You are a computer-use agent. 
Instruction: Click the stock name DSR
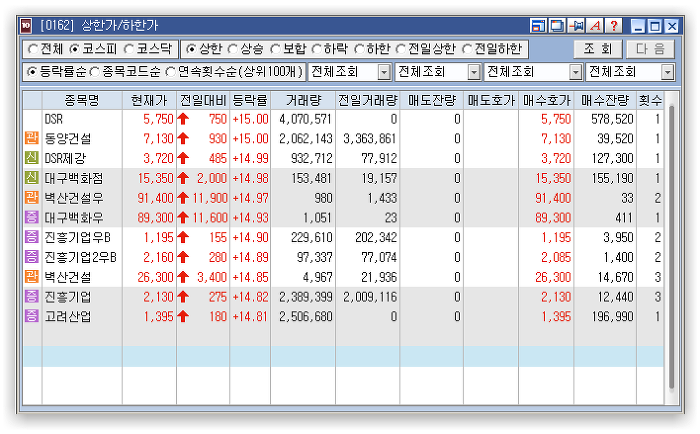(54, 119)
